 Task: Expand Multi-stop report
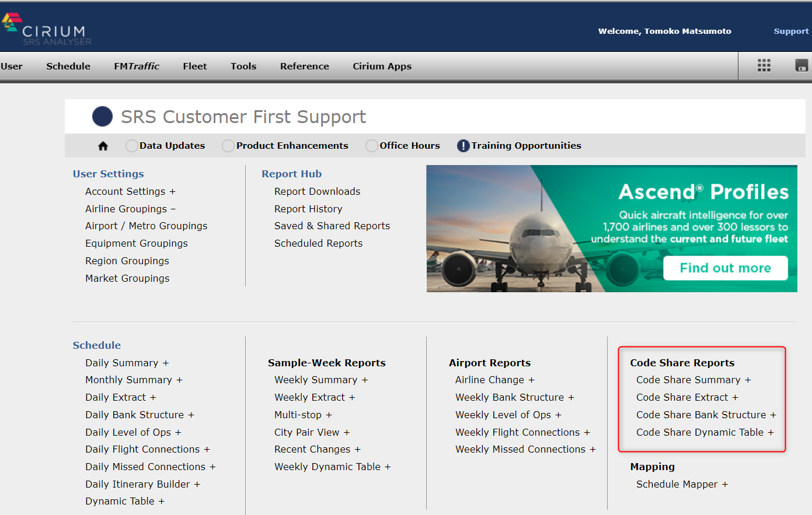[x=303, y=415]
